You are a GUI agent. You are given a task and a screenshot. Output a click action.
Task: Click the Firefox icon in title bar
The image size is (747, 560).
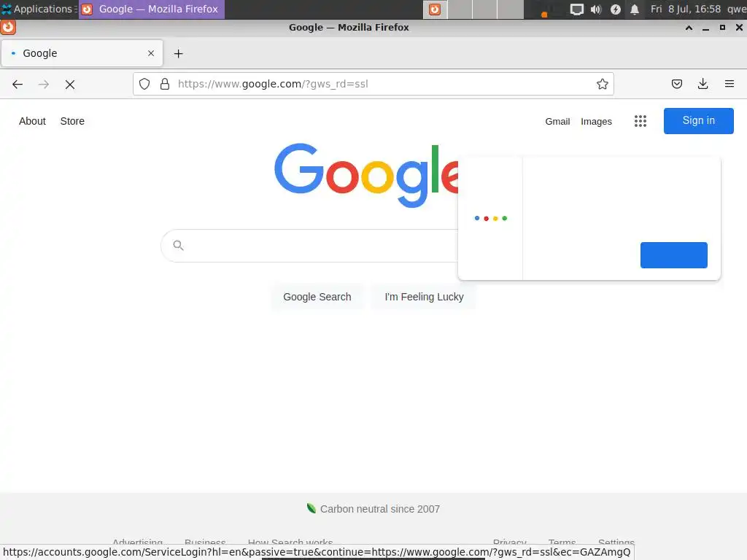(x=8, y=27)
